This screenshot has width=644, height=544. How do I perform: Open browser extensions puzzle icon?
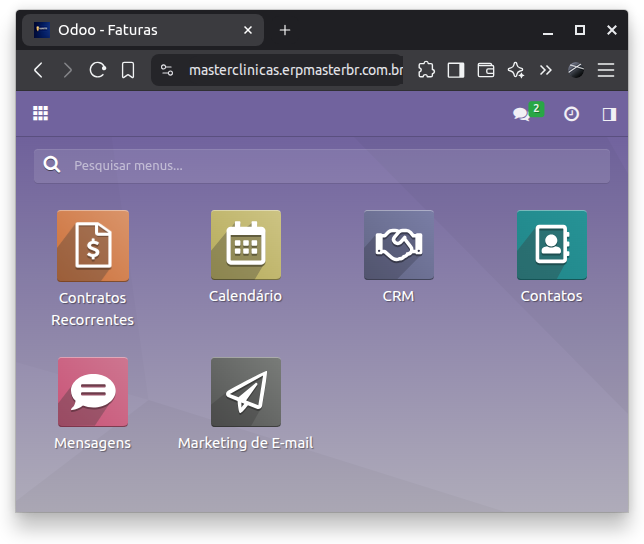426,70
